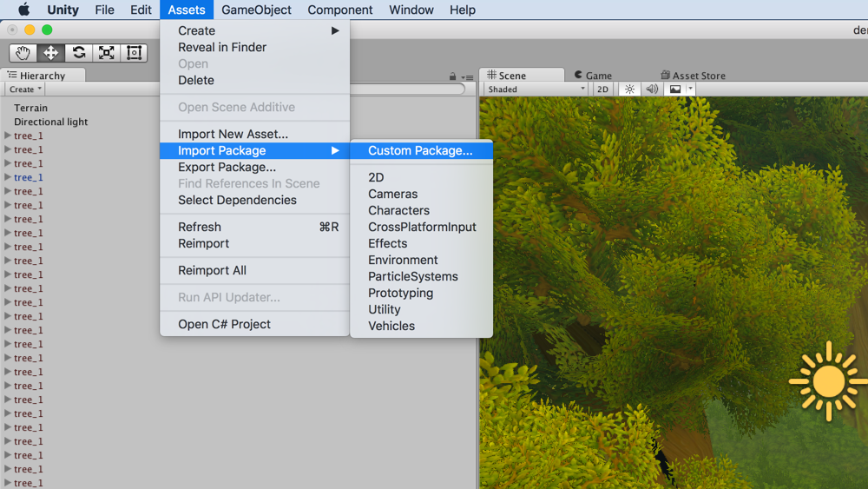The height and width of the screenshot is (489, 868).
Task: Import the Effects package
Action: (x=421, y=244)
